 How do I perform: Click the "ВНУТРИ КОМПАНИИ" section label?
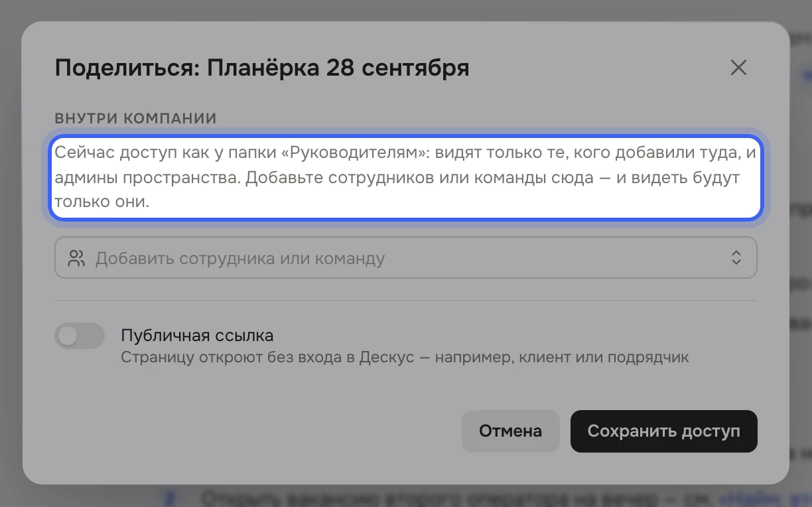coord(136,119)
